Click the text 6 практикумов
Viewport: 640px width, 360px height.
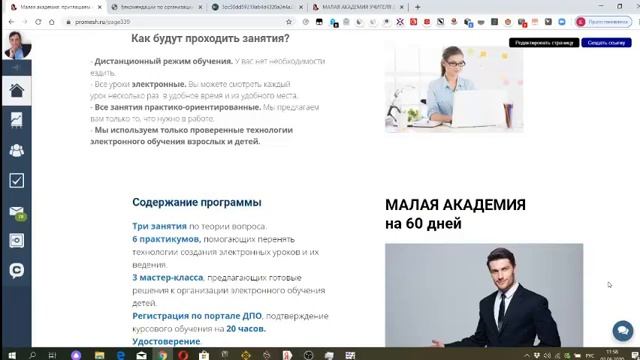pos(166,239)
